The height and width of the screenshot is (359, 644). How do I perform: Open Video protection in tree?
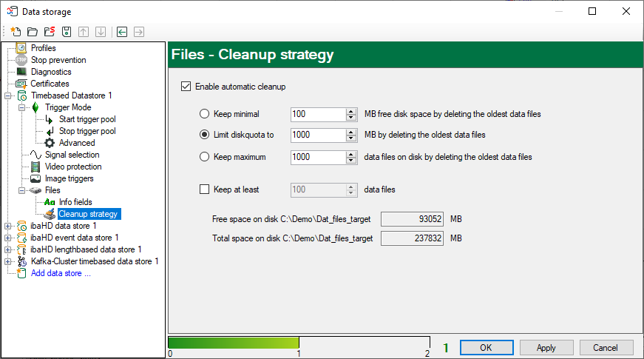point(73,167)
